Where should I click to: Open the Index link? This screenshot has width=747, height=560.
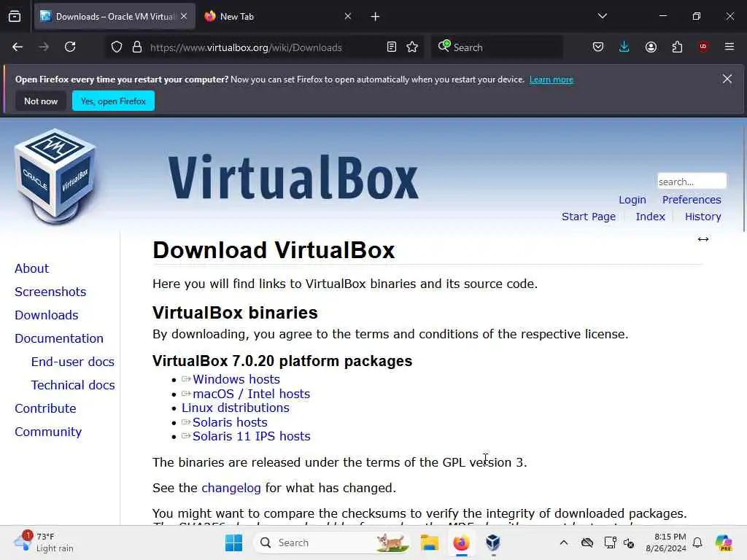click(x=650, y=217)
